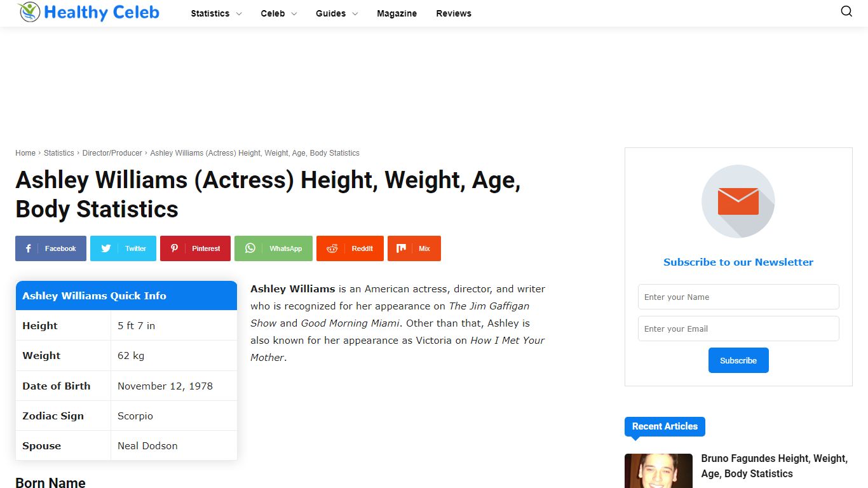Viewport: 868px width, 488px height.
Task: Click the Mix share icon
Action: (401, 248)
